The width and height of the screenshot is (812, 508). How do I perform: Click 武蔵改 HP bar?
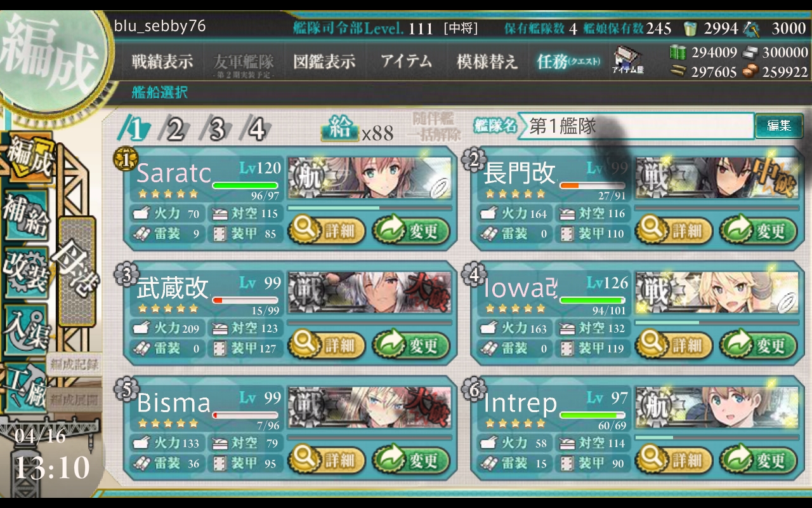click(245, 300)
